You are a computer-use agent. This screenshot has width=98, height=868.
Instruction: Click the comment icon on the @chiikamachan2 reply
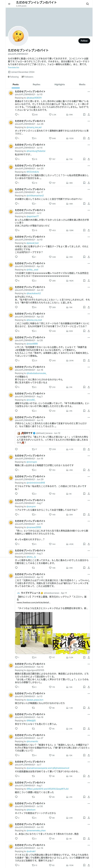coord(16,204)
